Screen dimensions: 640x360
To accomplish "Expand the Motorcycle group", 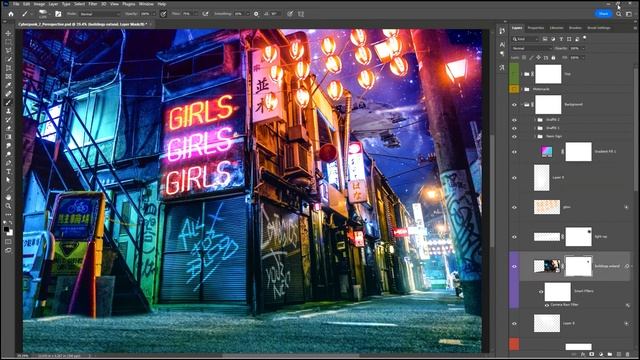I will pos(522,89).
